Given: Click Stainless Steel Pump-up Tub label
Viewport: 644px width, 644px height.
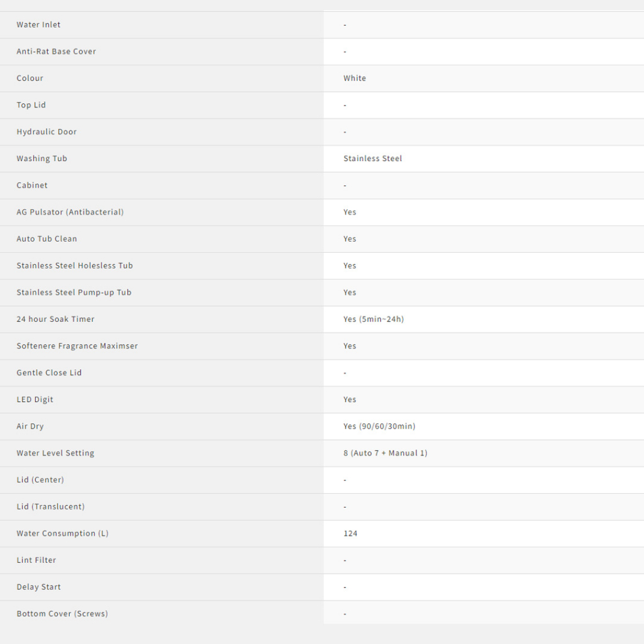Looking at the screenshot, I should pyautogui.click(x=74, y=292).
